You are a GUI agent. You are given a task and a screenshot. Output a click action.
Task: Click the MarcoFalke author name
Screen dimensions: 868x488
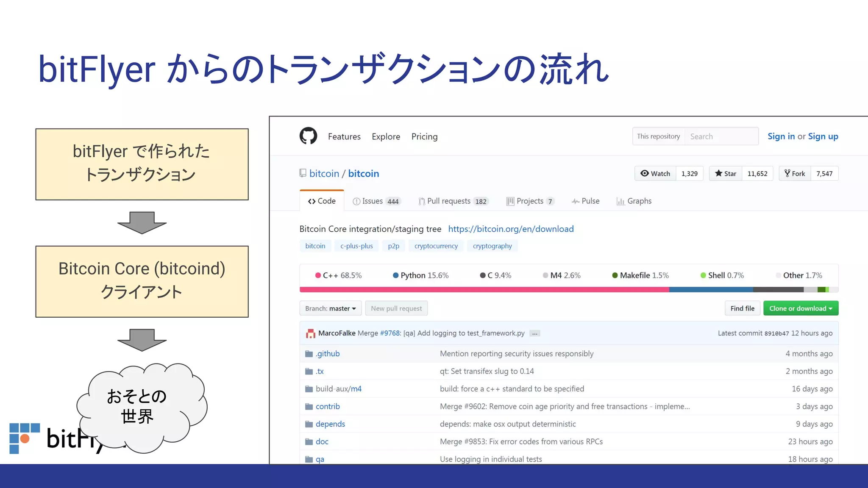[337, 333]
